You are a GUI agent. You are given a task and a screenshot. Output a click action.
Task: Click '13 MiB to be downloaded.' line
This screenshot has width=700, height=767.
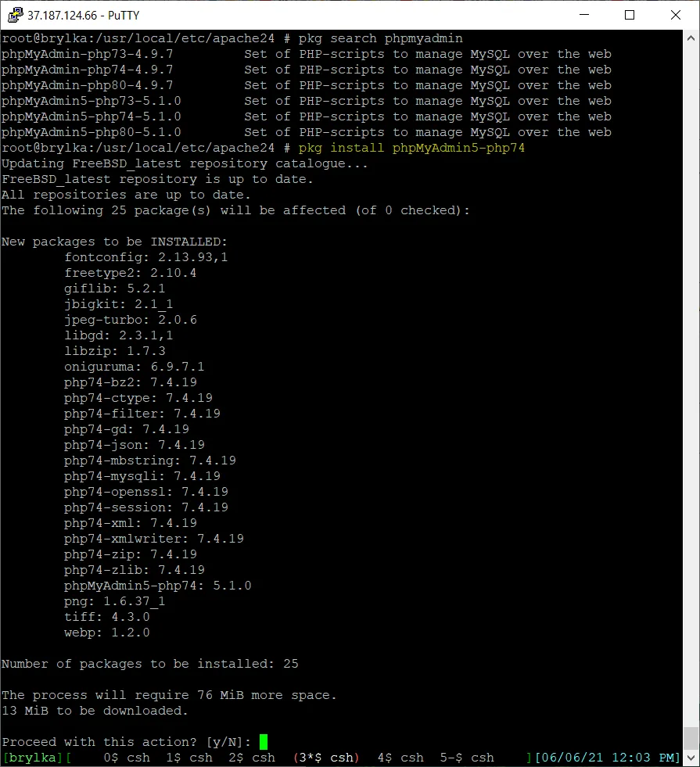click(x=95, y=711)
